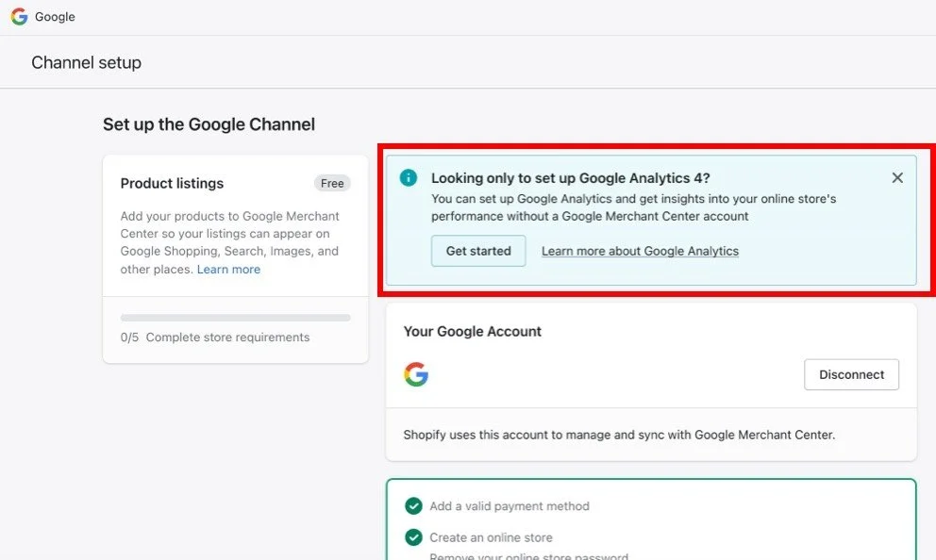The width and height of the screenshot is (936, 560).
Task: Click the Google text in the header
Action: [x=55, y=17]
